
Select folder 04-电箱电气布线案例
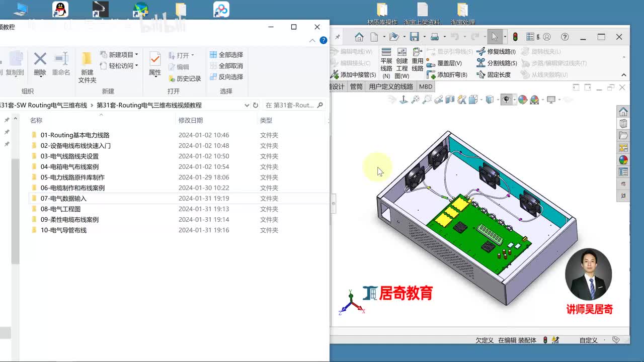click(69, 166)
